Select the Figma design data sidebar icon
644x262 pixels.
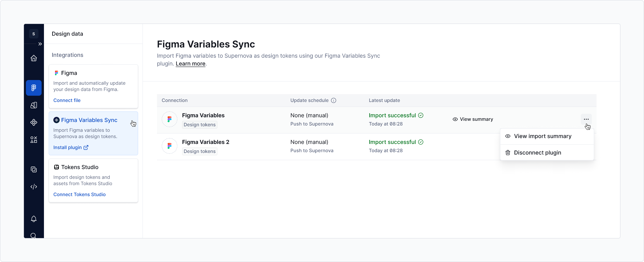(x=34, y=88)
